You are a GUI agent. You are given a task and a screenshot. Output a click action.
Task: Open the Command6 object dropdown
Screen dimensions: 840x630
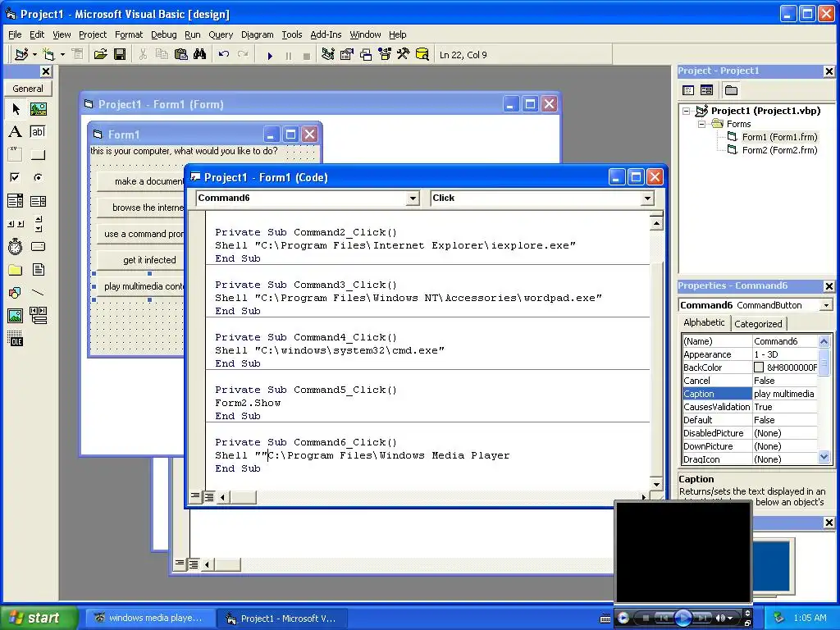413,199
